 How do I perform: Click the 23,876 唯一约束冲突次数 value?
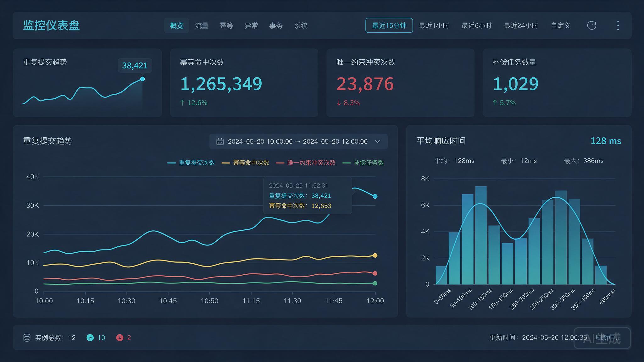365,84
